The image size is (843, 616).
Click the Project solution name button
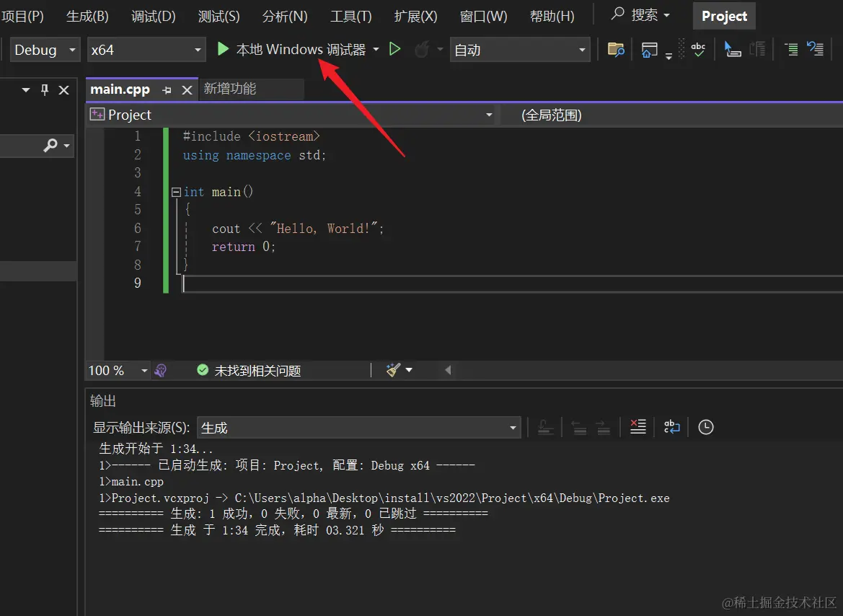click(x=724, y=16)
